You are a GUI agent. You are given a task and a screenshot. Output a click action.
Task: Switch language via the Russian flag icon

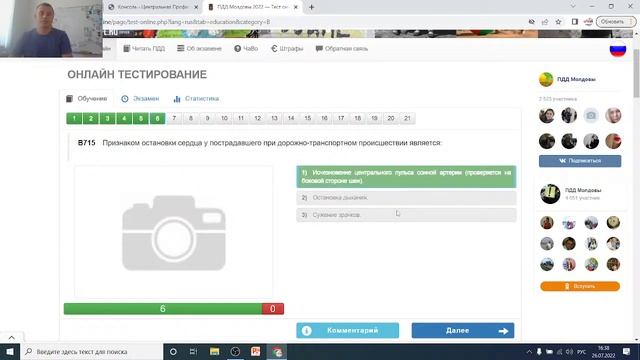(x=618, y=49)
